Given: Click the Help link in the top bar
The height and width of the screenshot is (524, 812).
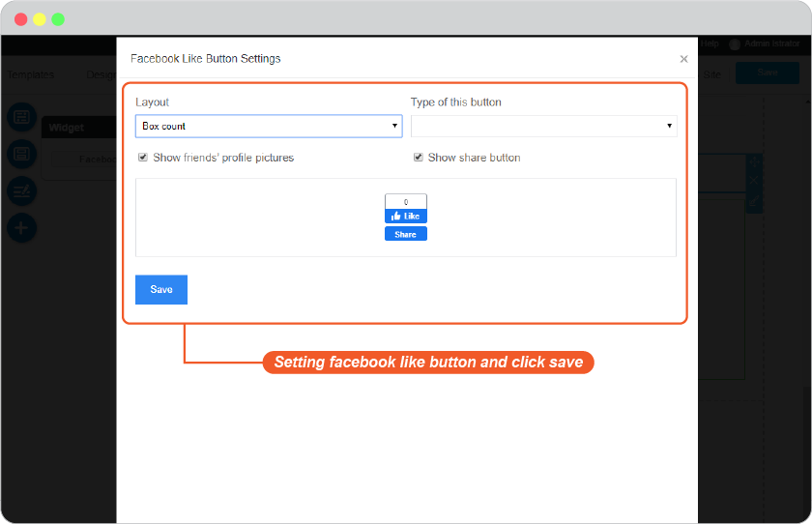Looking at the screenshot, I should [710, 44].
